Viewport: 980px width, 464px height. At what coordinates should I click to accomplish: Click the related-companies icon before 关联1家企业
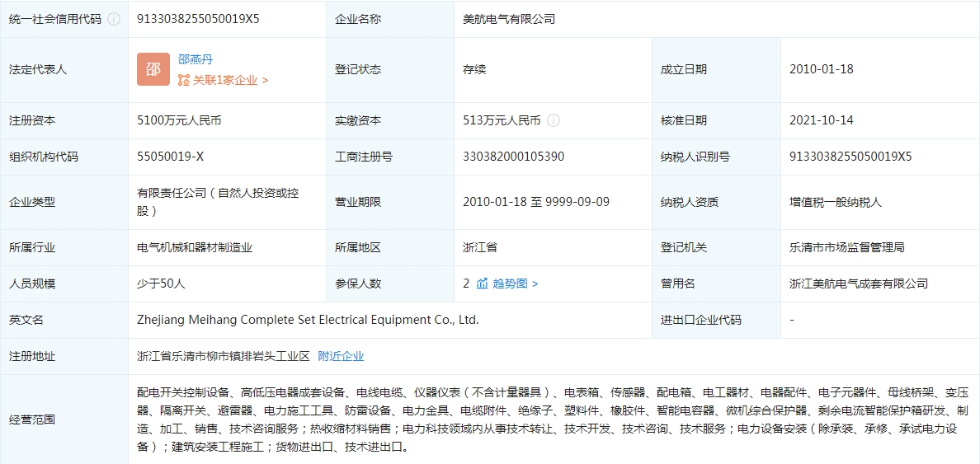[184, 81]
